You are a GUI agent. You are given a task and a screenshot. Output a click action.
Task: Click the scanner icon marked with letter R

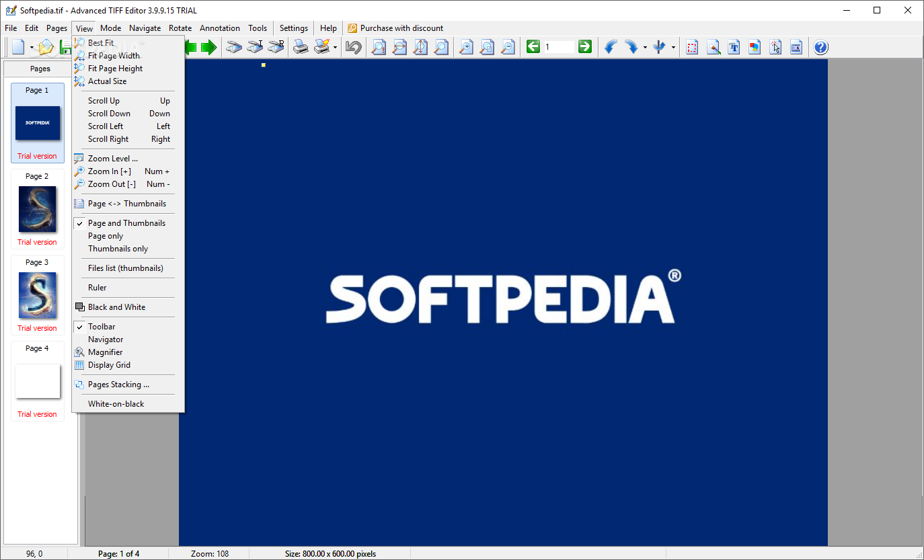tap(276, 47)
